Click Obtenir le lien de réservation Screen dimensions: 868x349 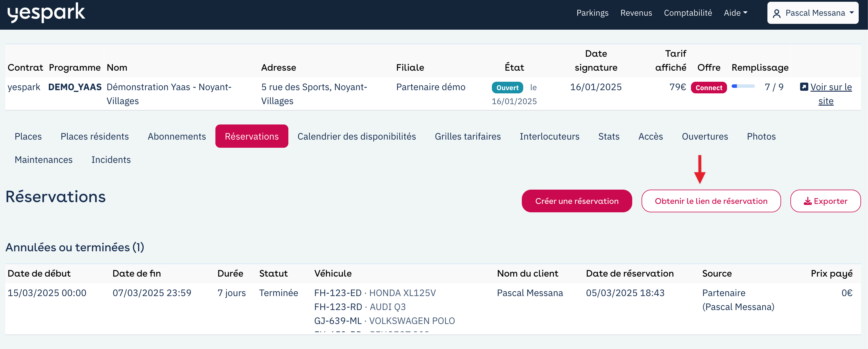711,201
